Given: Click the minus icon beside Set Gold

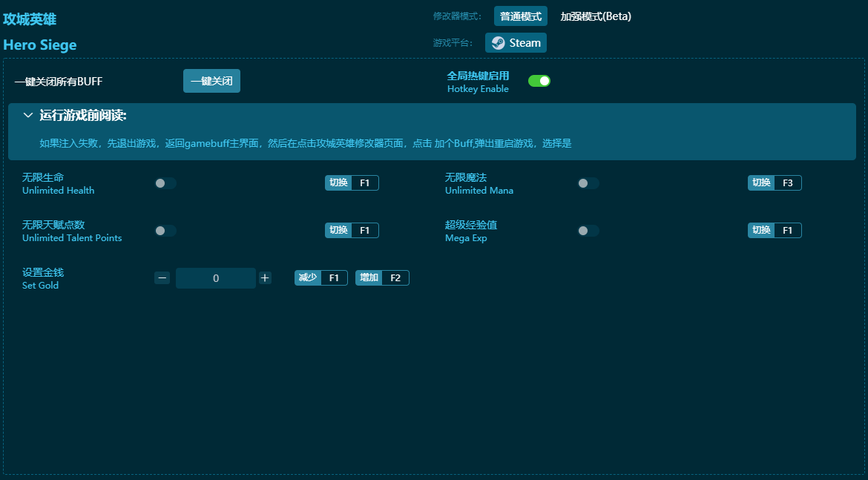Looking at the screenshot, I should coord(162,277).
